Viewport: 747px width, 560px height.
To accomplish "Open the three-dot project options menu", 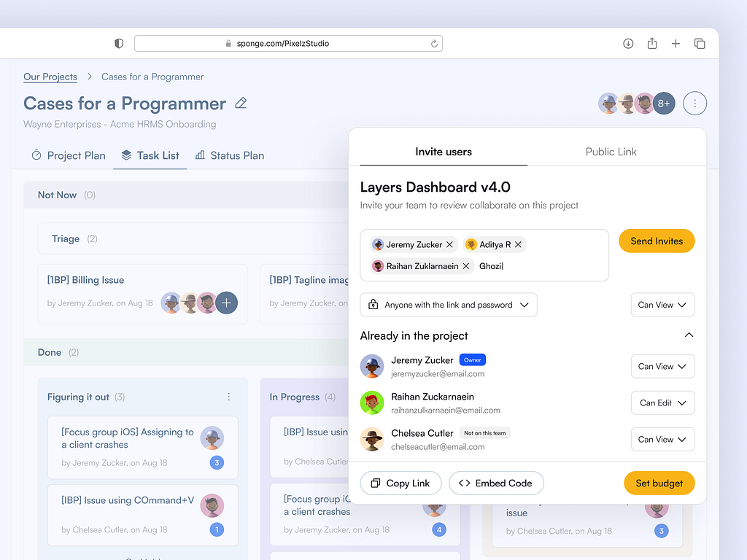I will (x=694, y=103).
